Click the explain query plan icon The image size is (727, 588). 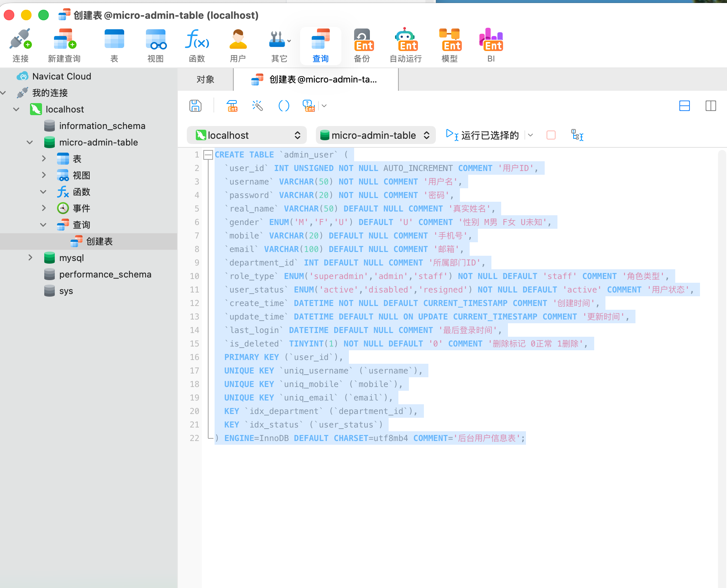[577, 135]
